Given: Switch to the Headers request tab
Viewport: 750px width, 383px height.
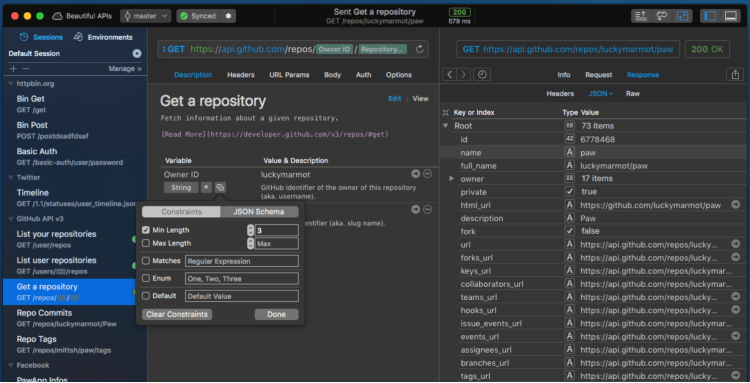Looking at the screenshot, I should pos(241,75).
